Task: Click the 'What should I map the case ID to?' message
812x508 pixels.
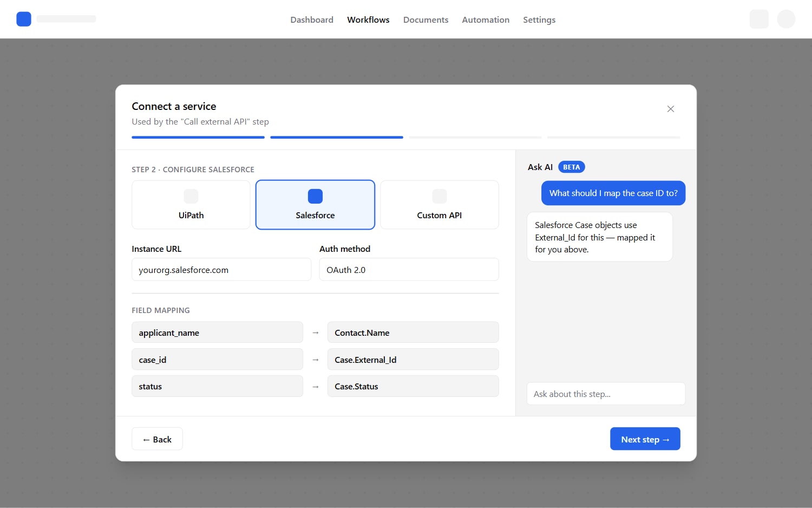Action: click(x=613, y=193)
